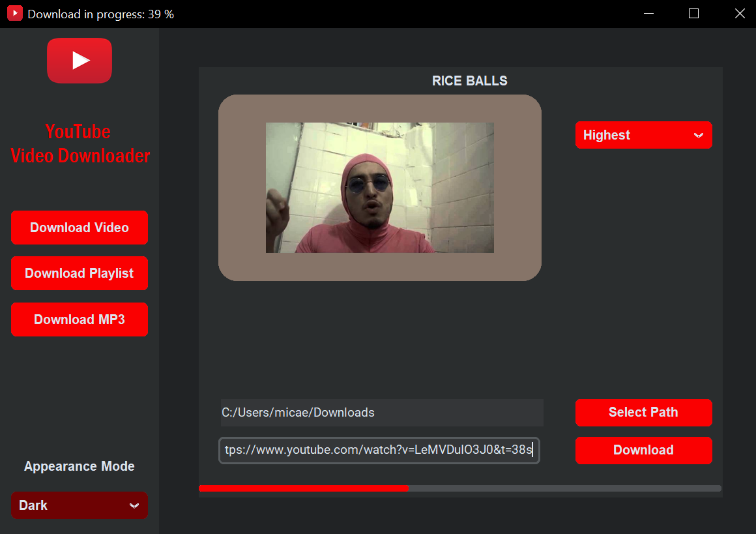Click the rounded video preview frame
The image size is (756, 534).
tap(379, 267)
